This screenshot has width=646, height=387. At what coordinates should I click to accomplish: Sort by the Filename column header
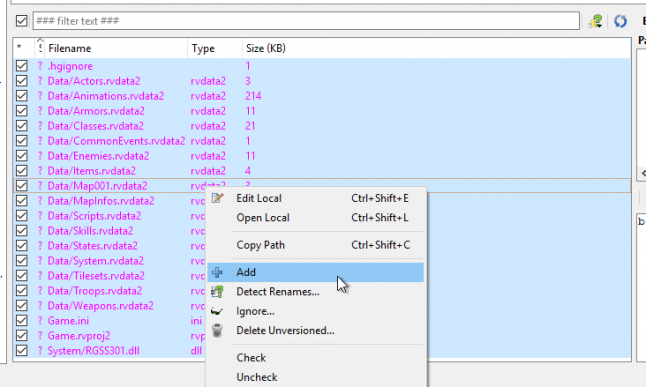116,48
